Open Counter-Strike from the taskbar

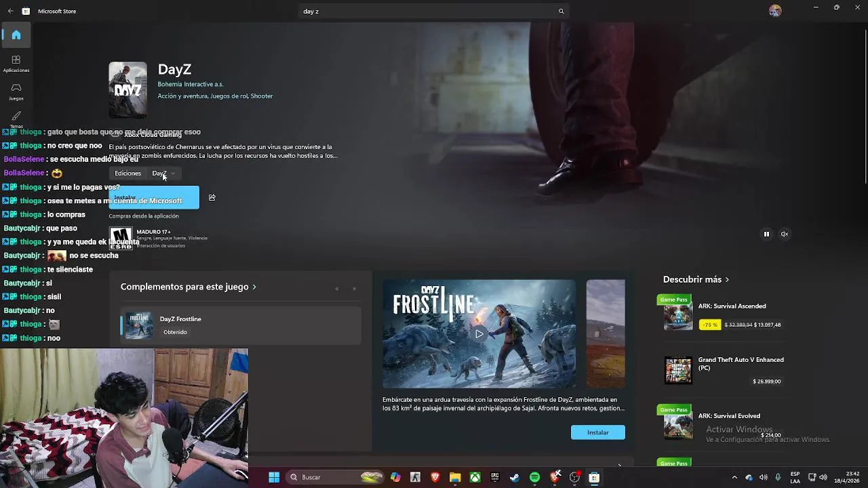415,477
